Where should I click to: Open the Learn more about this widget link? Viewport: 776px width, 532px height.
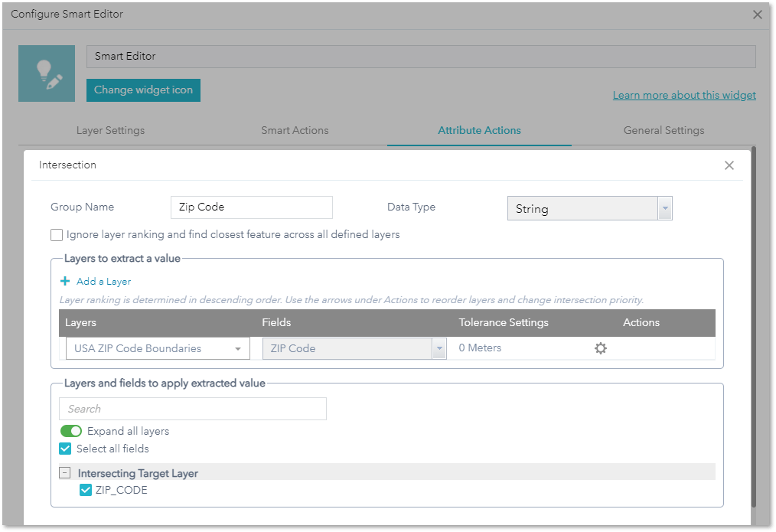pyautogui.click(x=683, y=95)
